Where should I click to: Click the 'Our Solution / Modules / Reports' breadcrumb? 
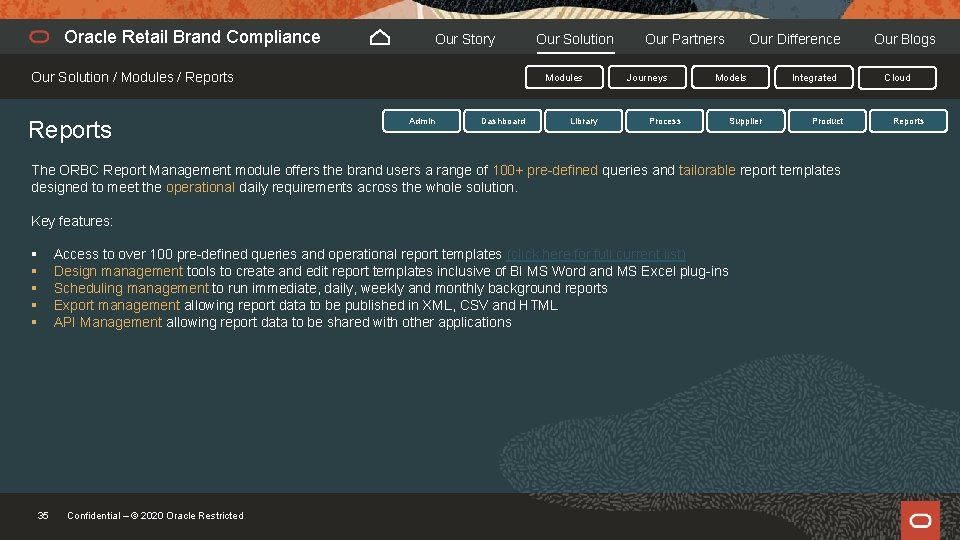(x=132, y=77)
